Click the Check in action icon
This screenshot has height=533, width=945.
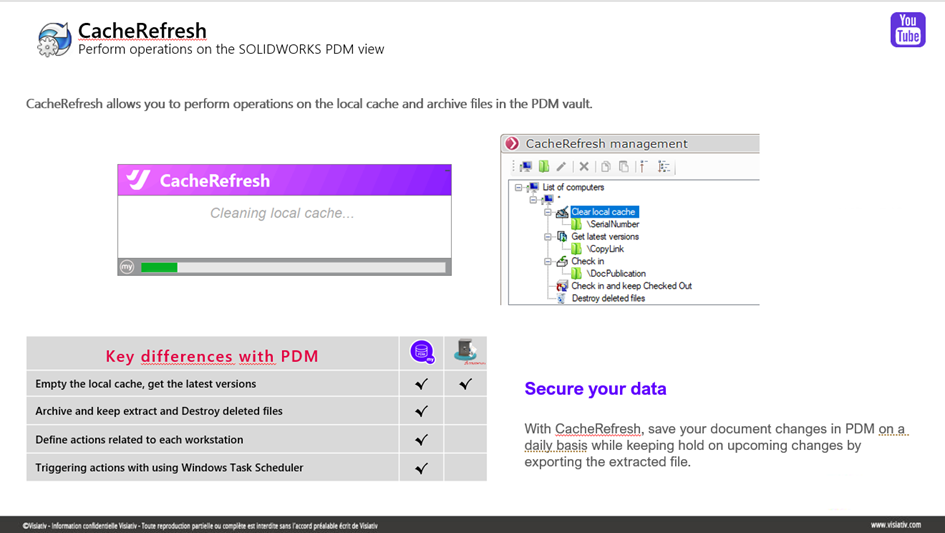[x=562, y=261]
